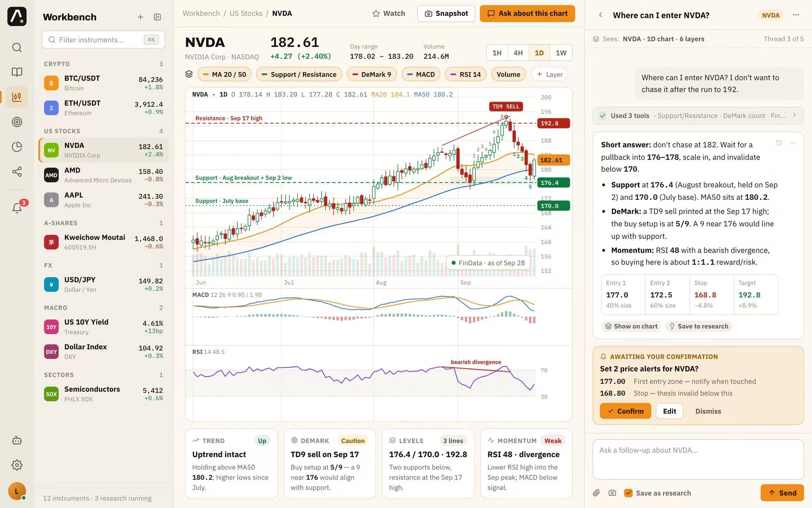
Task: Go to Workbench breadcrumb
Action: pos(201,13)
